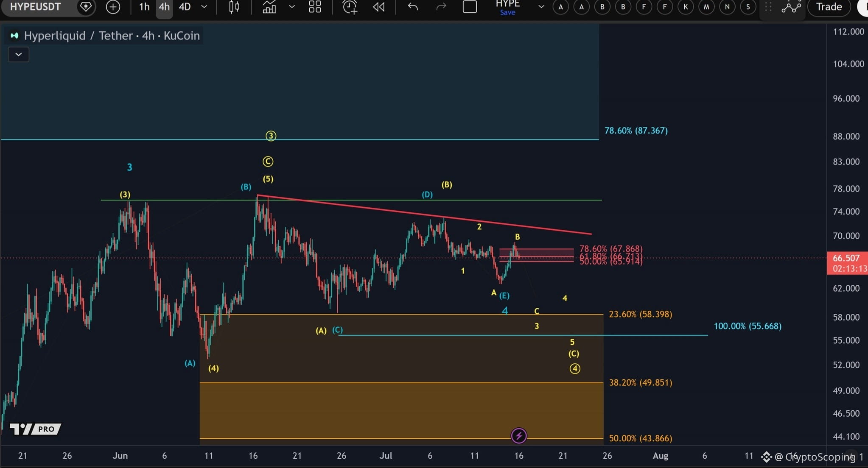Image resolution: width=868 pixels, height=468 pixels.
Task: Select the circled C wave label
Action: [268, 162]
